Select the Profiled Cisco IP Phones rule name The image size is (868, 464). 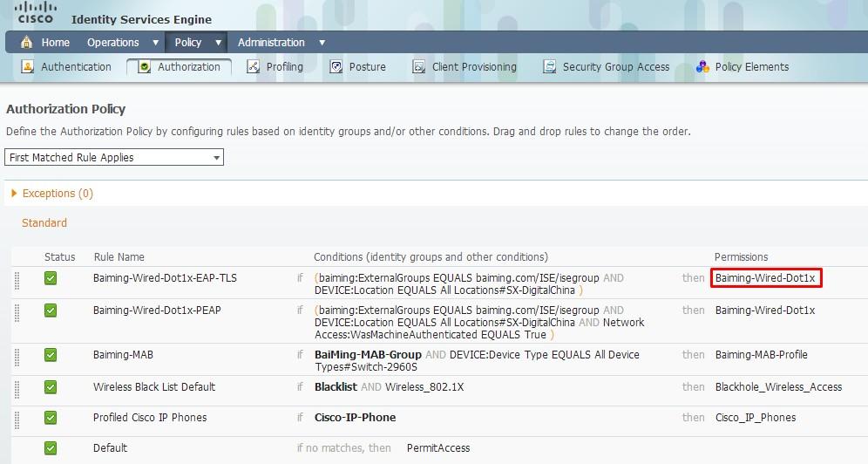pyautogui.click(x=150, y=418)
